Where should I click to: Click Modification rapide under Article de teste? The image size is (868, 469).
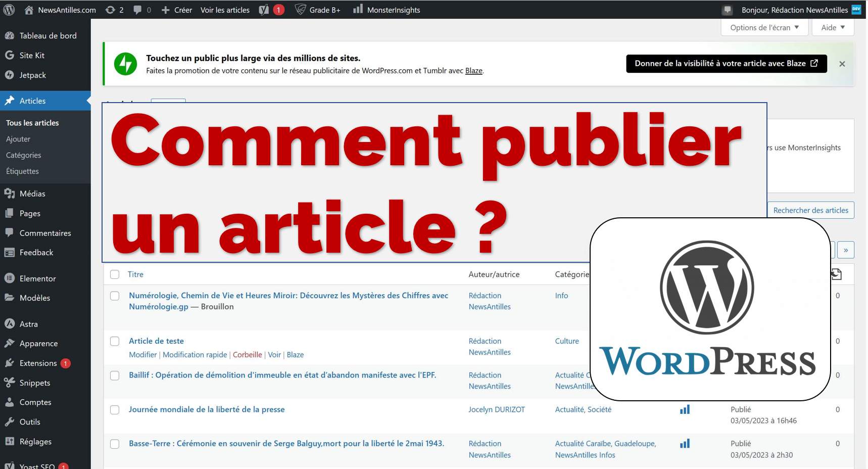pos(195,355)
